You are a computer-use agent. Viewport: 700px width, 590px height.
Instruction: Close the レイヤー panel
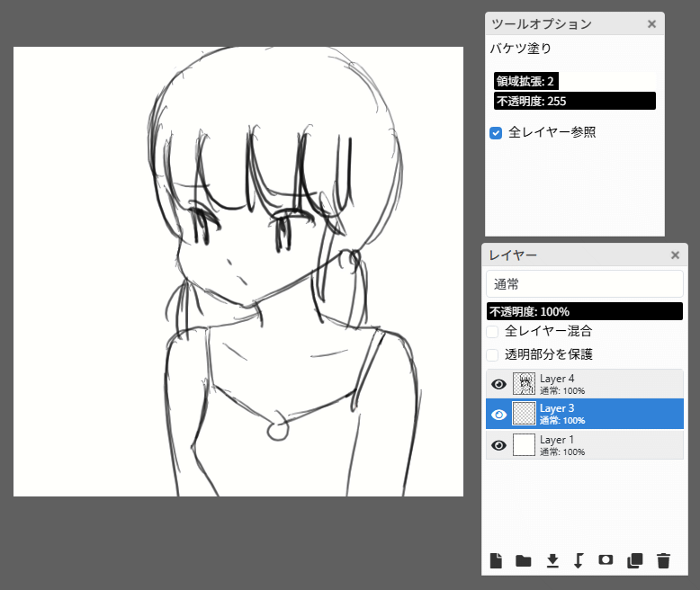(675, 255)
